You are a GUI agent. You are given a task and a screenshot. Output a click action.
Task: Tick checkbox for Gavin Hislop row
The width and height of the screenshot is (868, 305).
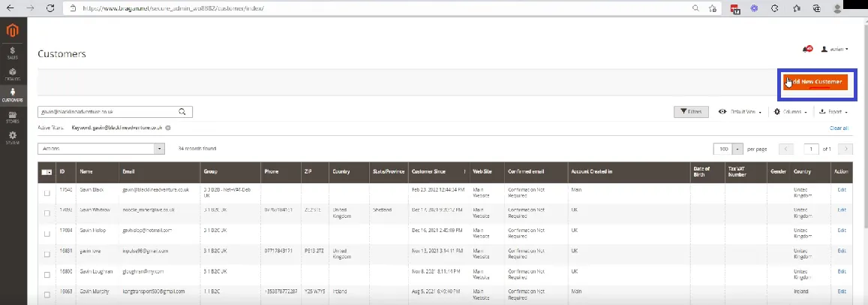(47, 234)
